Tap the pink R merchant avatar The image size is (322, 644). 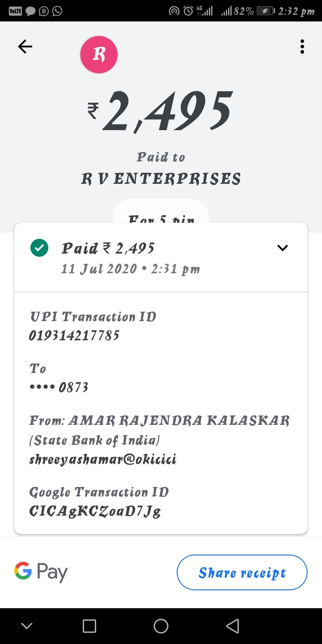[99, 55]
